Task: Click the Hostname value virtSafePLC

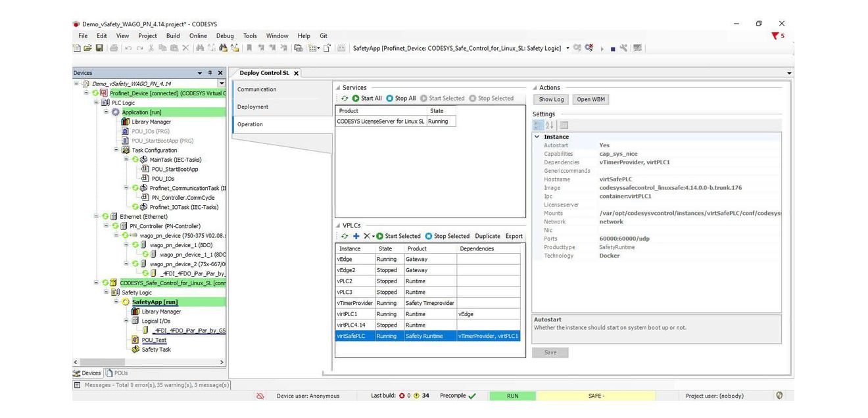Action: click(615, 179)
